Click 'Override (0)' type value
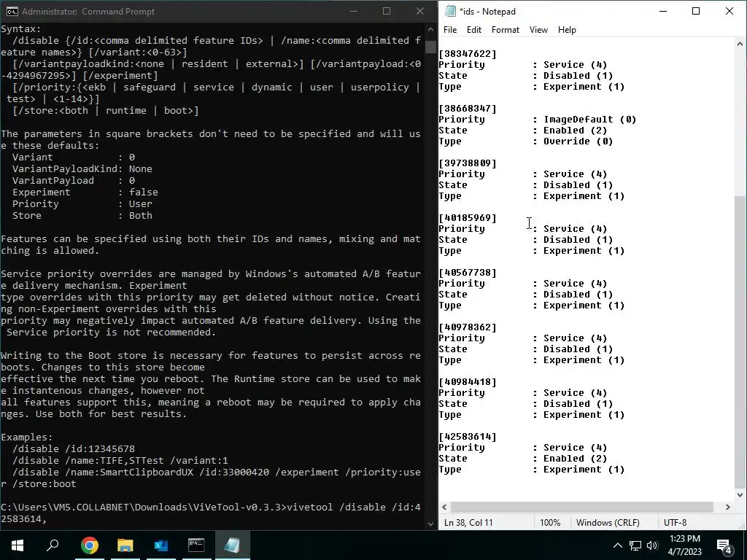The image size is (747, 560). [x=578, y=141]
